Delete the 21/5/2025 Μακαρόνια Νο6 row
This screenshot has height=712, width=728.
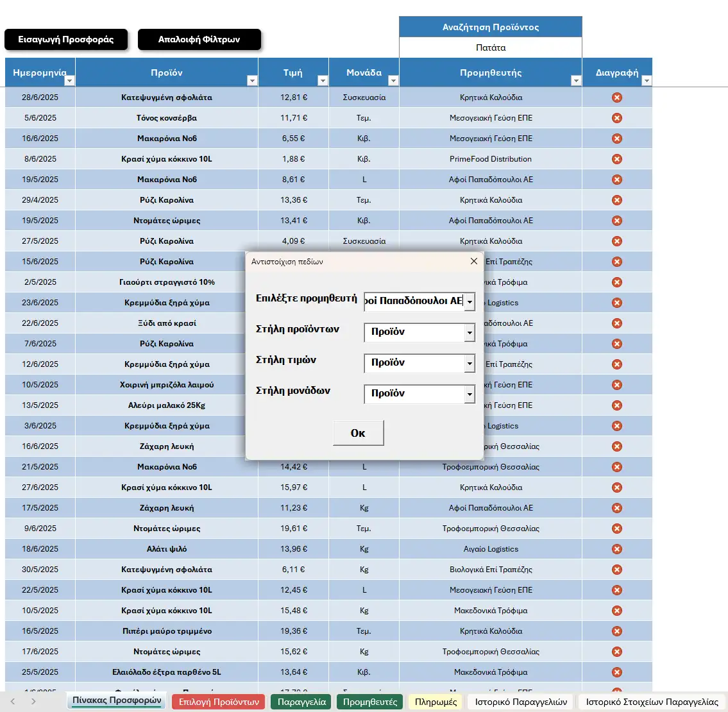(x=616, y=467)
